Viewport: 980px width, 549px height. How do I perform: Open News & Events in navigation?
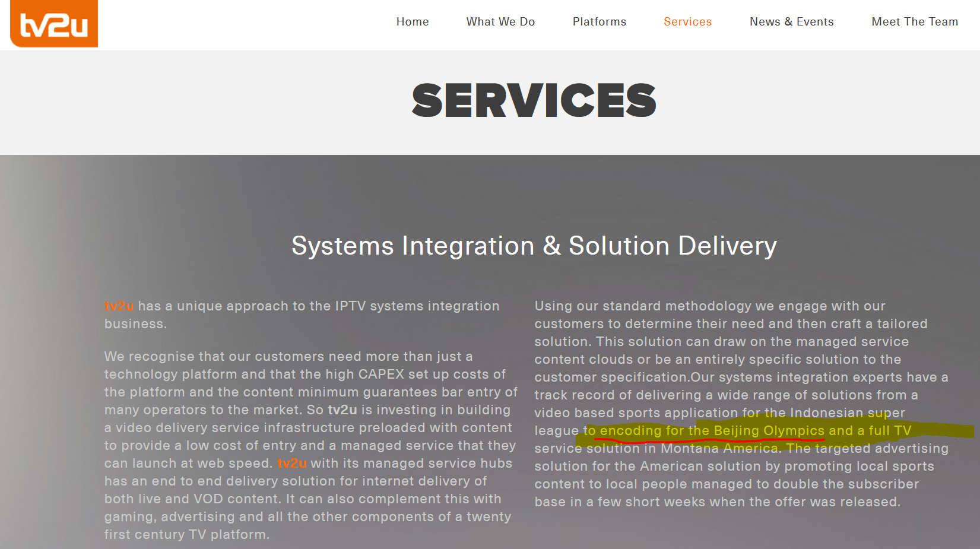[x=791, y=22]
